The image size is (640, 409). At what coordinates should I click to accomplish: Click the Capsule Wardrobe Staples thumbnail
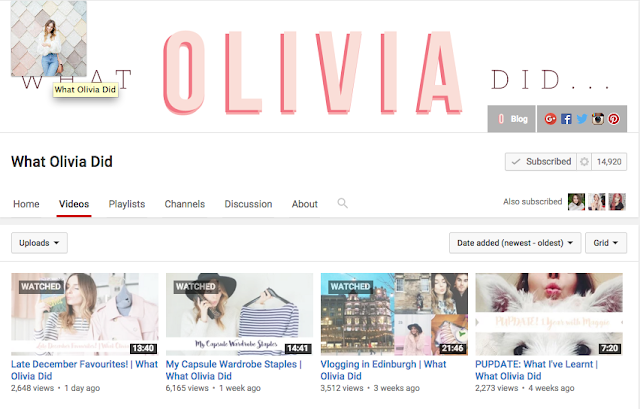point(239,314)
